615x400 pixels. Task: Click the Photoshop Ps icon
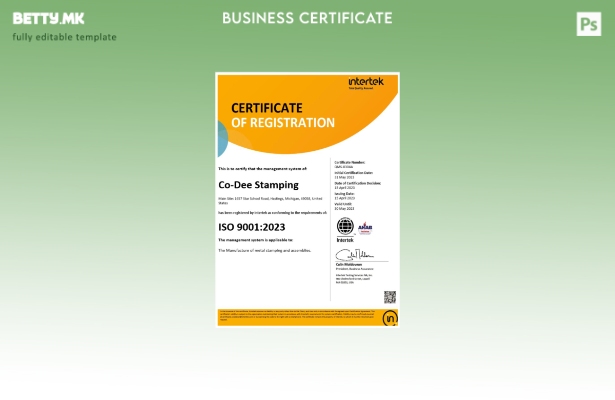coord(589,24)
